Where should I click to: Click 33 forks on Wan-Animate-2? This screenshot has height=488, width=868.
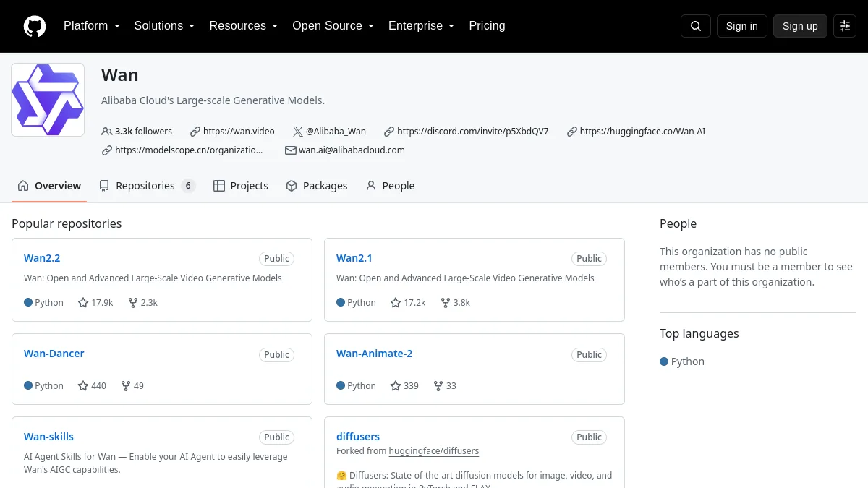pos(444,386)
